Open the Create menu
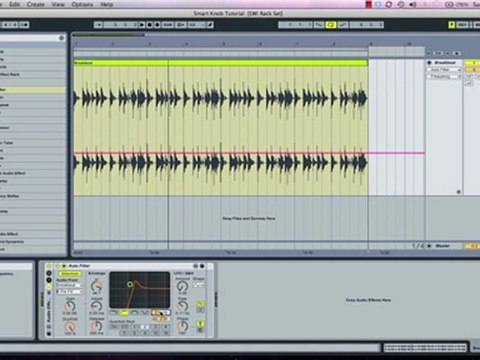The width and height of the screenshot is (480, 360). click(x=35, y=4)
